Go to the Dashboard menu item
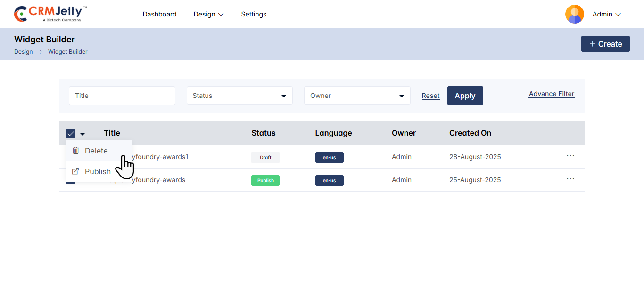Screen dimensions: 644x282 pos(159,14)
